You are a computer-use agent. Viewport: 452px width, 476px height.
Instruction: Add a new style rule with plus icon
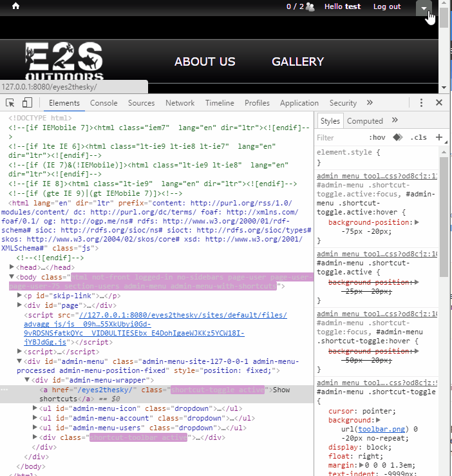pos(439,137)
